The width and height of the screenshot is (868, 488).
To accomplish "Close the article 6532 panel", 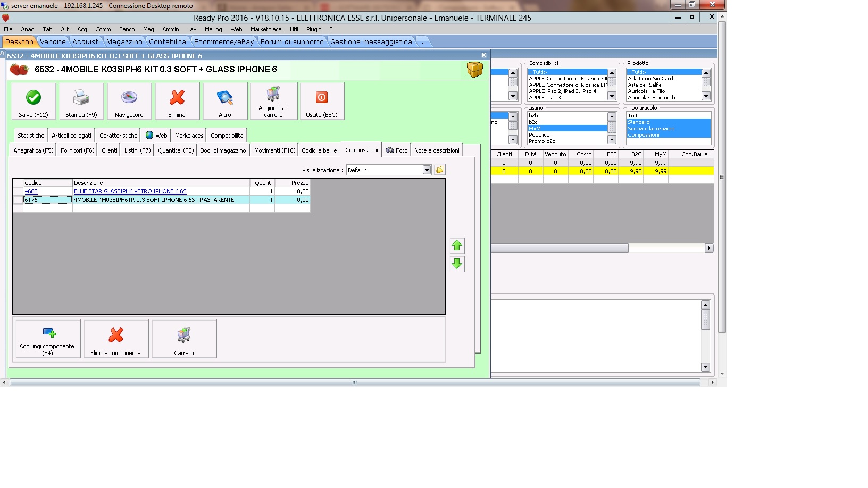I will point(483,55).
